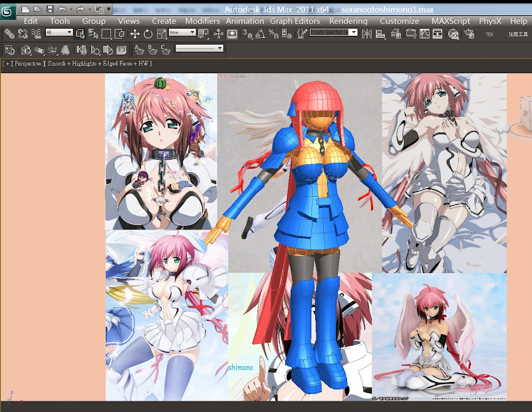The width and height of the screenshot is (532, 412).
Task: Click the TEX toolbar button
Action: point(489,35)
